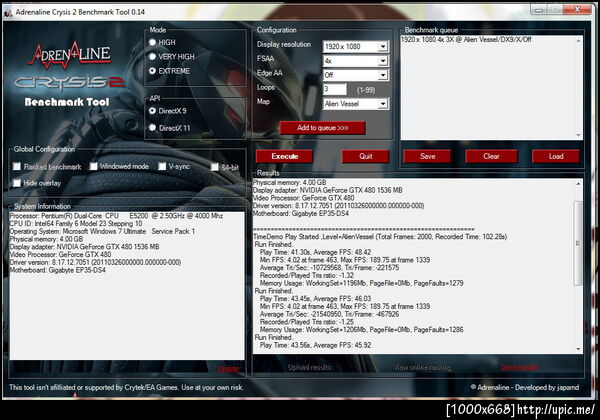Click the Adrenaline logo image

pos(70,57)
